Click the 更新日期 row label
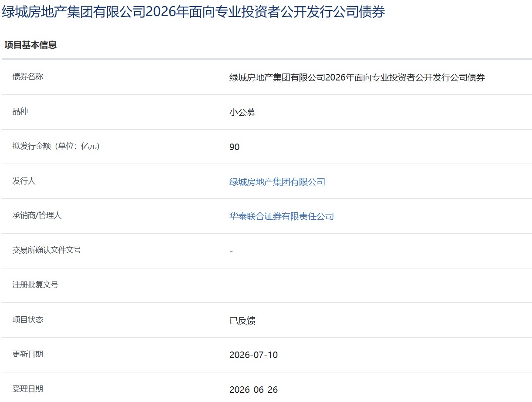This screenshot has height=402, width=532. (28, 354)
